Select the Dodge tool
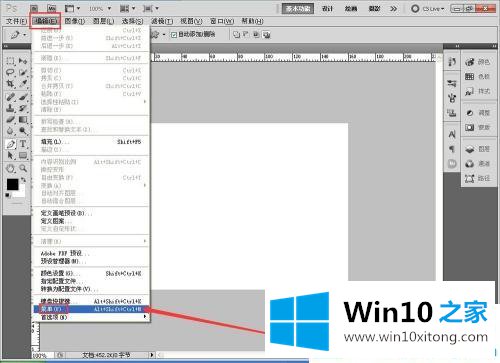Screen dimensions: 500x363 [x=23, y=131]
